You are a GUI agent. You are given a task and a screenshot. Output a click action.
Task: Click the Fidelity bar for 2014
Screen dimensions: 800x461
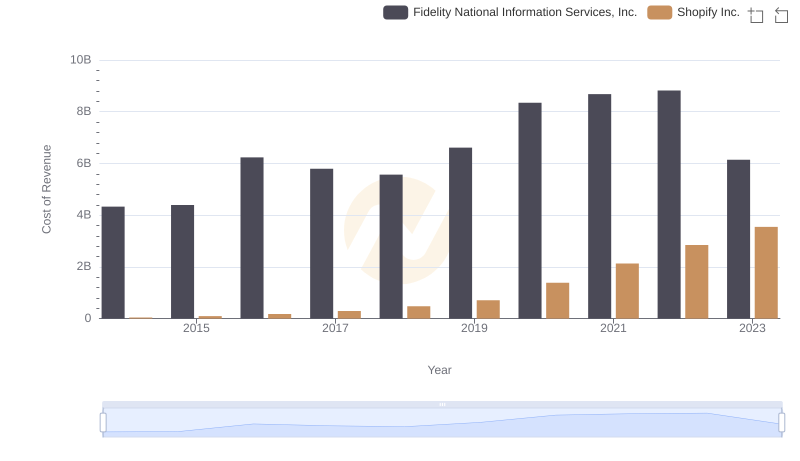[113, 263]
